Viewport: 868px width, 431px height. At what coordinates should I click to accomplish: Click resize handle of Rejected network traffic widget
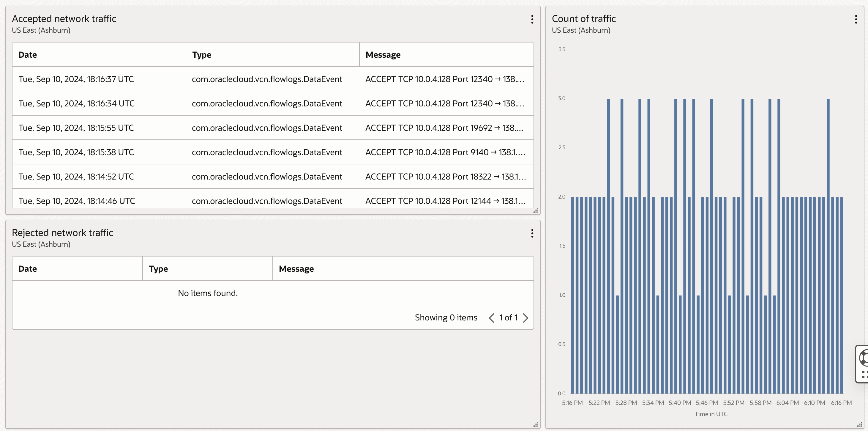536,424
